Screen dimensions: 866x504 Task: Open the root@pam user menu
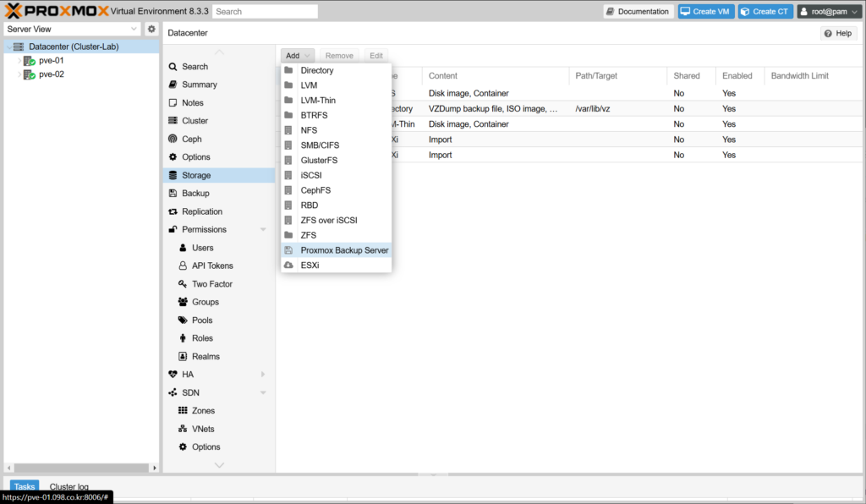(x=829, y=12)
